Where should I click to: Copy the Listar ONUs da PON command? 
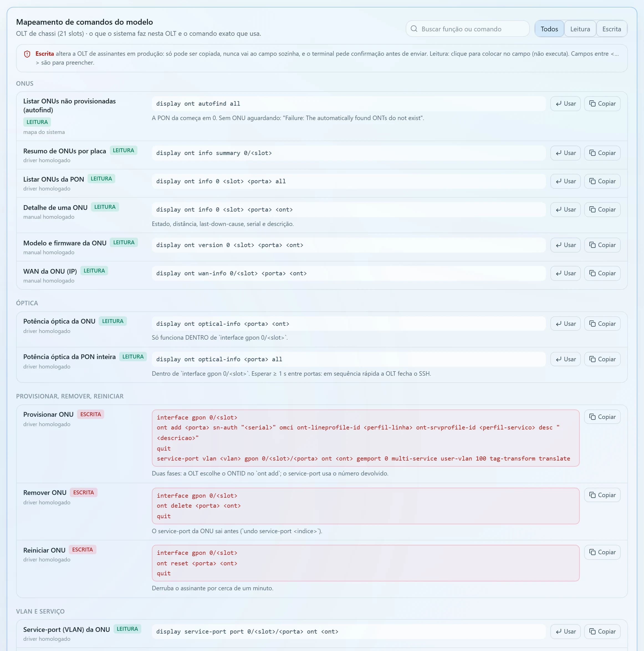click(602, 181)
